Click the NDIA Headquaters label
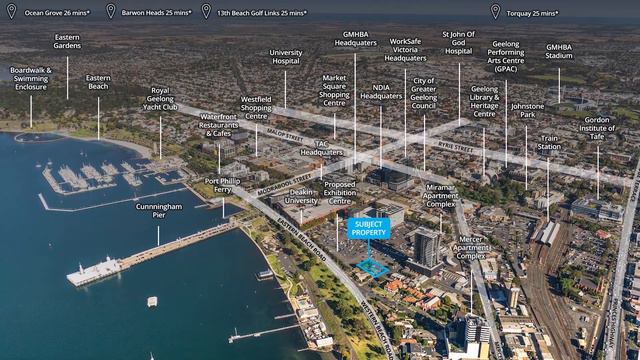This screenshot has height=360, width=640. click(x=381, y=92)
